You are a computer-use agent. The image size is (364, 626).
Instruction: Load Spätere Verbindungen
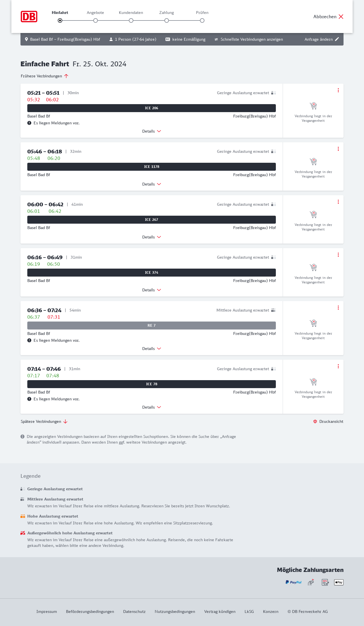[44, 421]
